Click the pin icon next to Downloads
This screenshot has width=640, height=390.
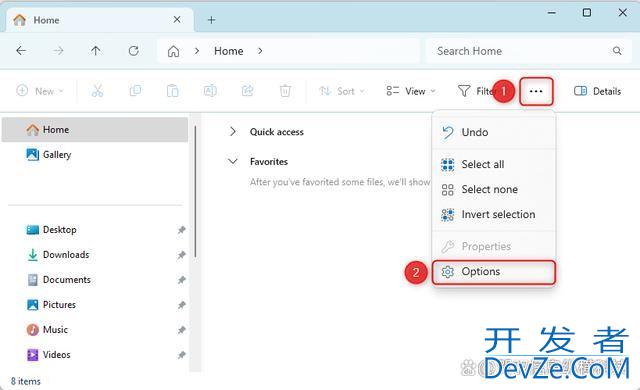(x=182, y=255)
